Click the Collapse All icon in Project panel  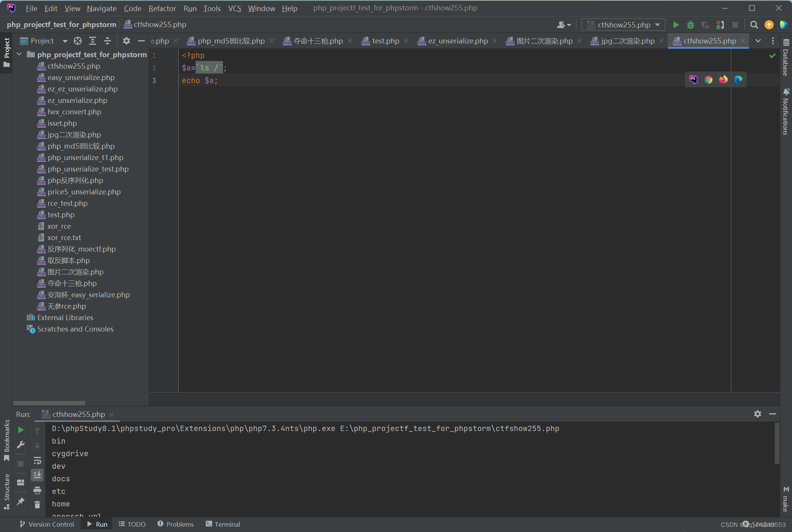point(106,40)
